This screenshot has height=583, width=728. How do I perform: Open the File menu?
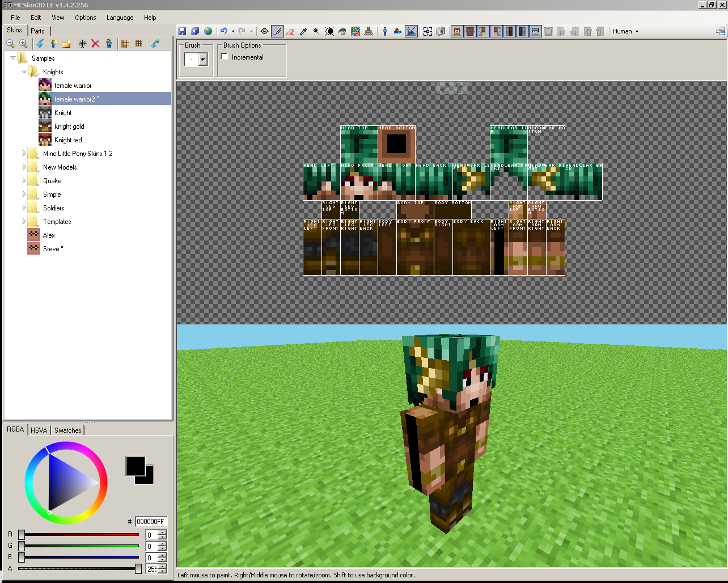click(x=15, y=18)
